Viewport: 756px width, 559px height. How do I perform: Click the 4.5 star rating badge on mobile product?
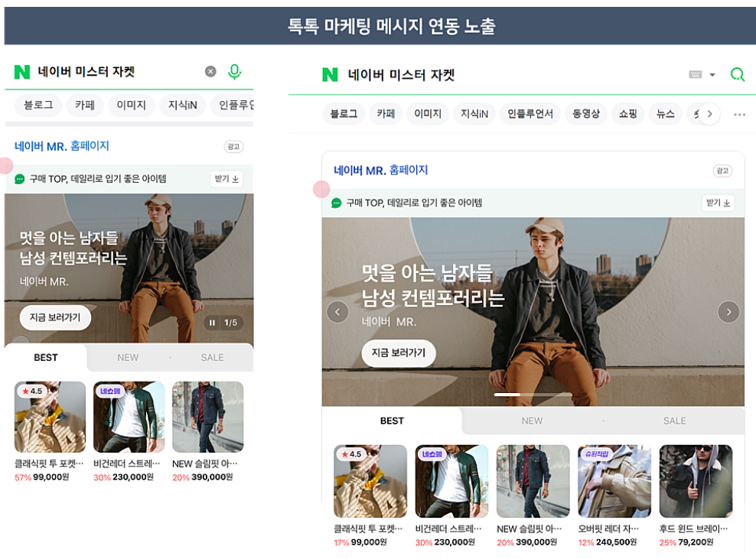(32, 391)
